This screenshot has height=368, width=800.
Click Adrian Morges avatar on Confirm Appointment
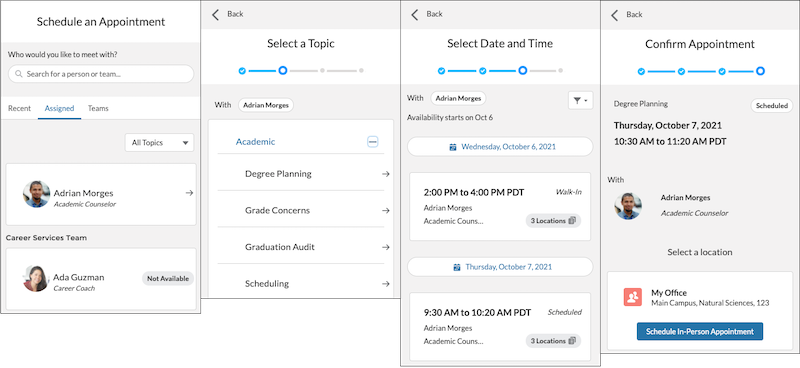click(628, 206)
